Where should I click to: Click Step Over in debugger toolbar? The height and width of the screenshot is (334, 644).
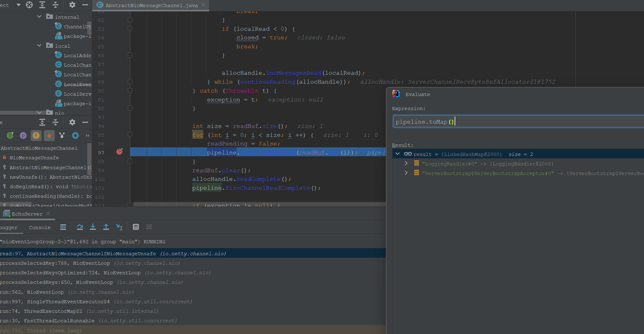[80, 227]
